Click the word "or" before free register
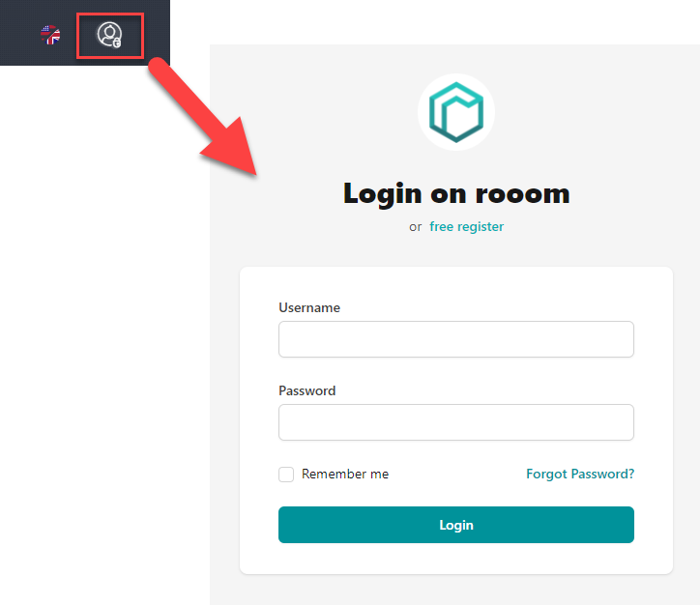The width and height of the screenshot is (700, 605). (x=415, y=227)
